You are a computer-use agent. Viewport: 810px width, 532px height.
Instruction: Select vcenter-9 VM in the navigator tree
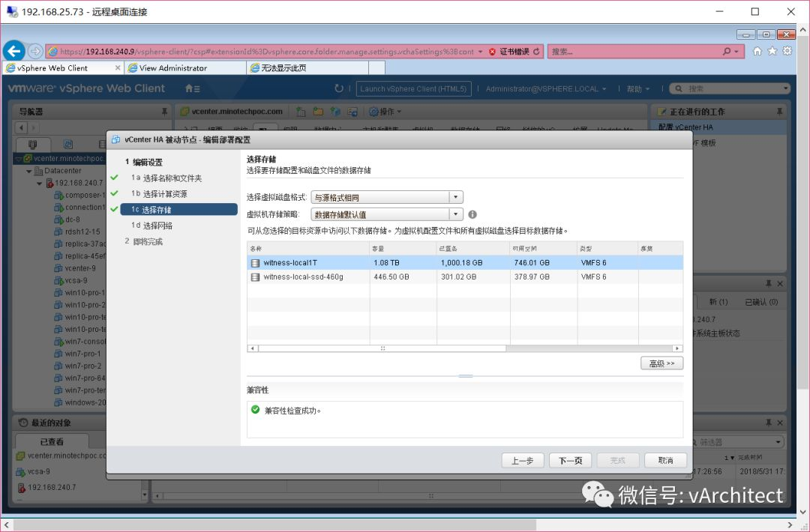76,268
